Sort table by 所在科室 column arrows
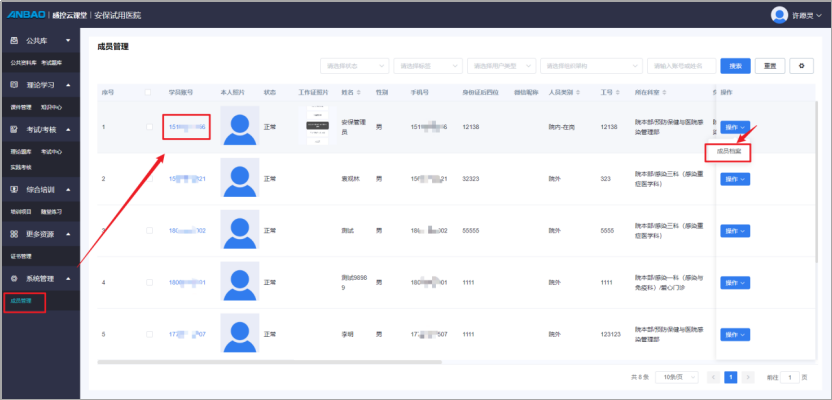 click(x=664, y=92)
